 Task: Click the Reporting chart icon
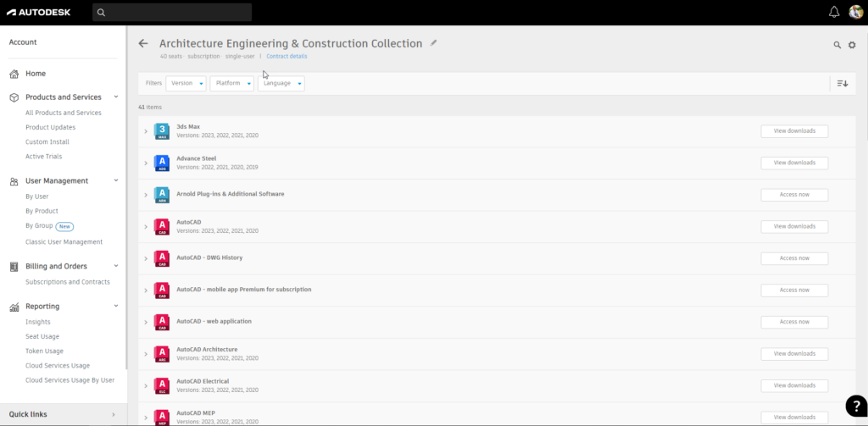14,307
